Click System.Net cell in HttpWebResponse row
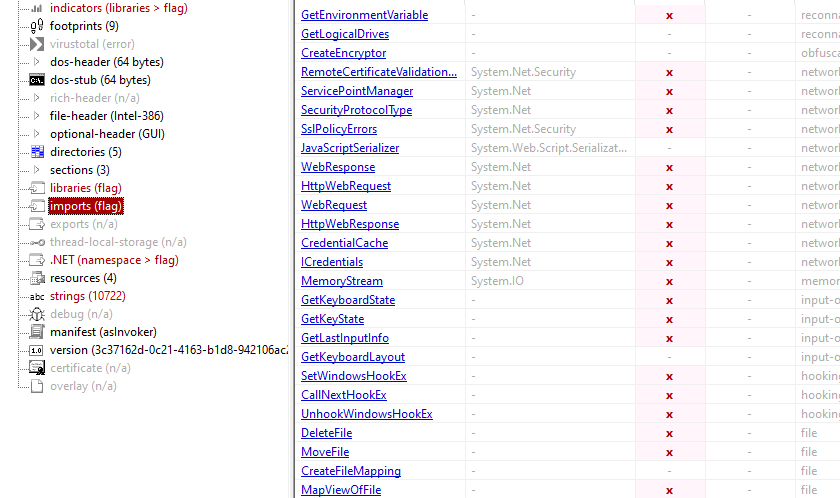This screenshot has width=840, height=498. (x=501, y=224)
